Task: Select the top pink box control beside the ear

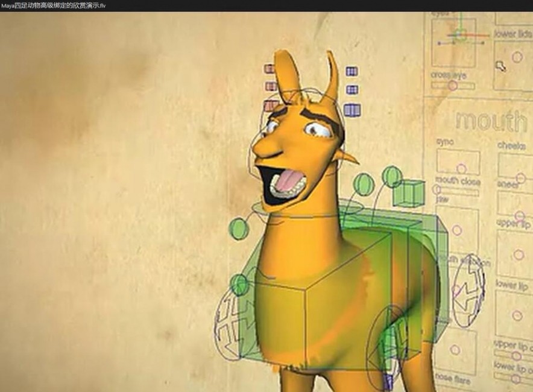Action: pyautogui.click(x=270, y=69)
